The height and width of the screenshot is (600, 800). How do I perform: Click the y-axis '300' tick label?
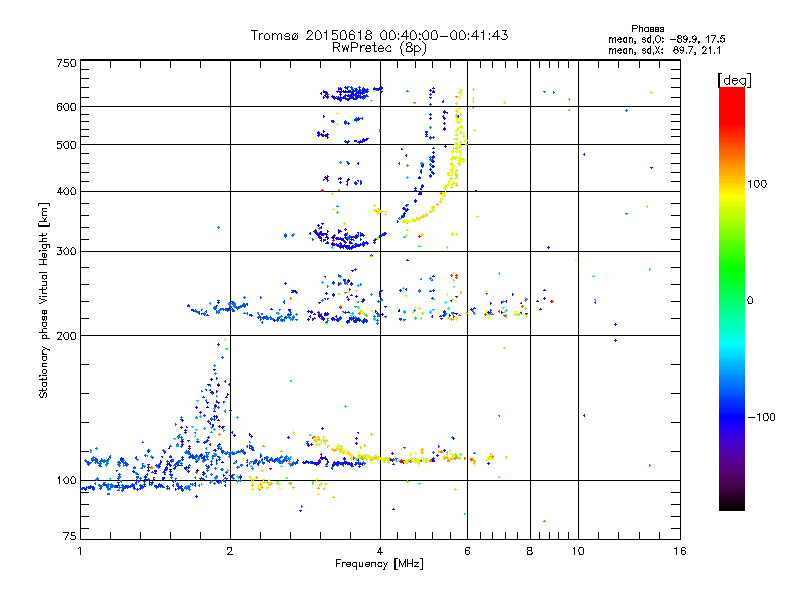tap(66, 252)
